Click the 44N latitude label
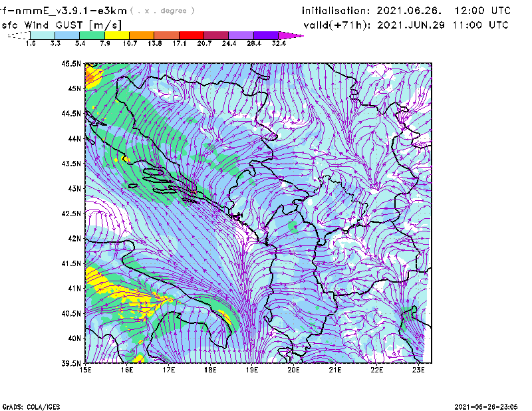532x411 pixels. [74, 138]
